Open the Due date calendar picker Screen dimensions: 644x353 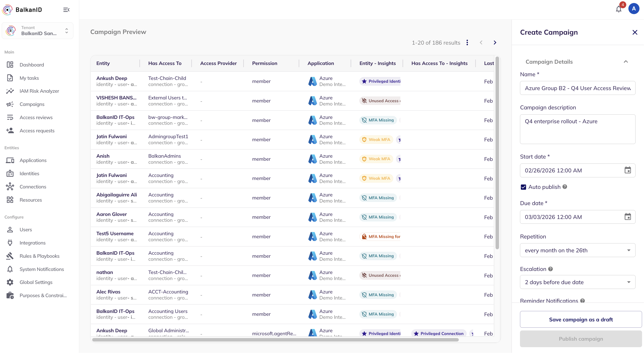(628, 217)
